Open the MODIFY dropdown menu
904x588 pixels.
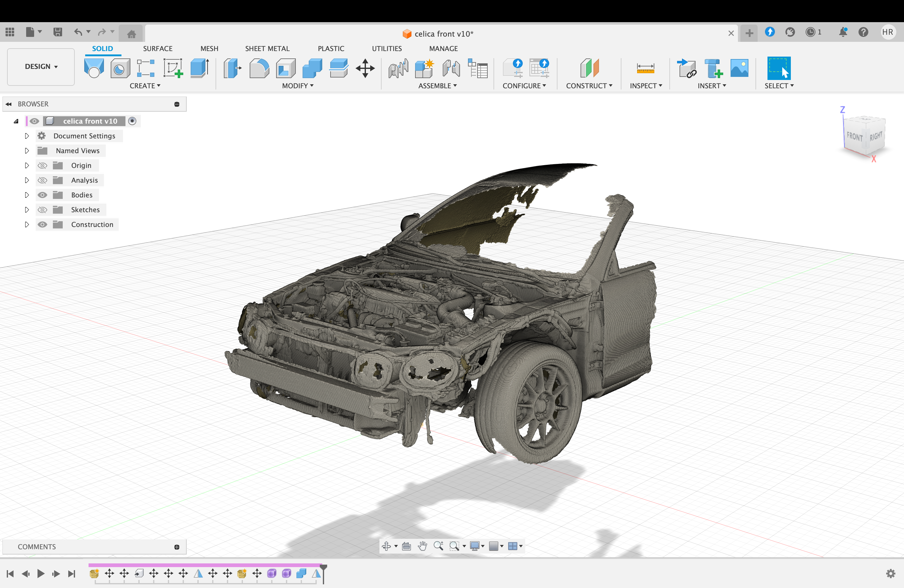[x=297, y=86]
